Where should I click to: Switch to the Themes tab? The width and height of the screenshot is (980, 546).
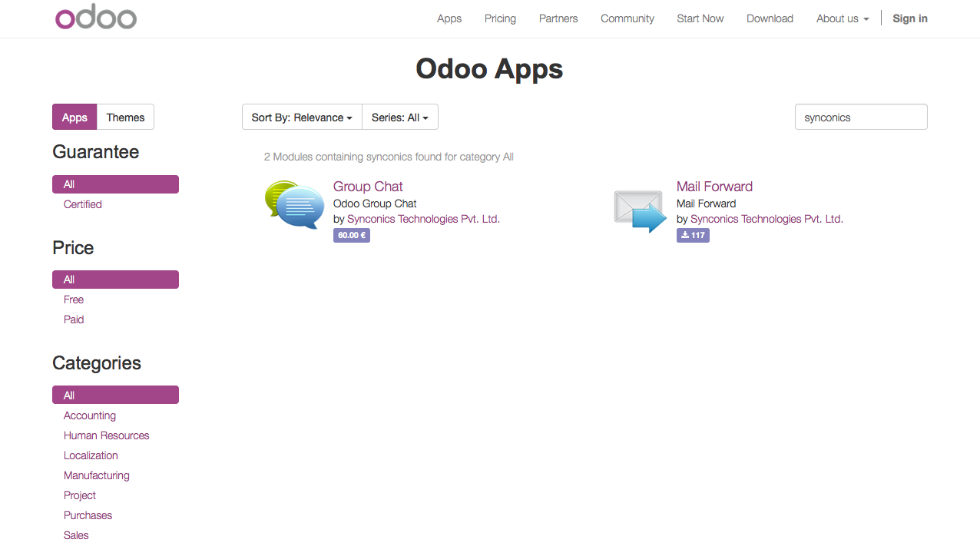[126, 117]
